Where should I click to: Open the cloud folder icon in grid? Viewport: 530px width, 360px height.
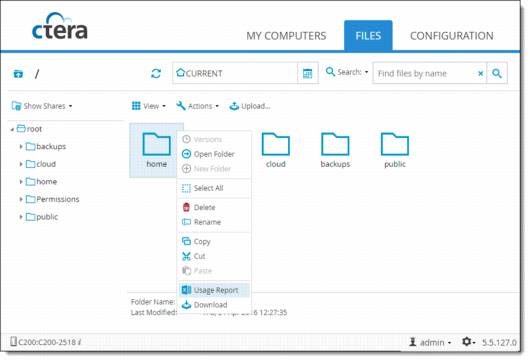[x=276, y=144]
